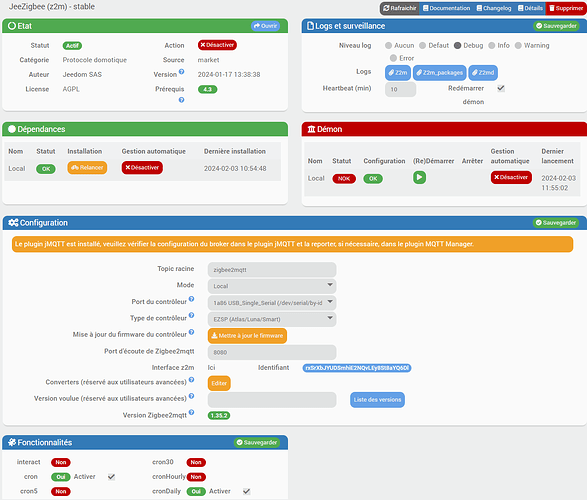The height and width of the screenshot is (500, 587).
Task: Start the daemon with the play button
Action: click(419, 177)
